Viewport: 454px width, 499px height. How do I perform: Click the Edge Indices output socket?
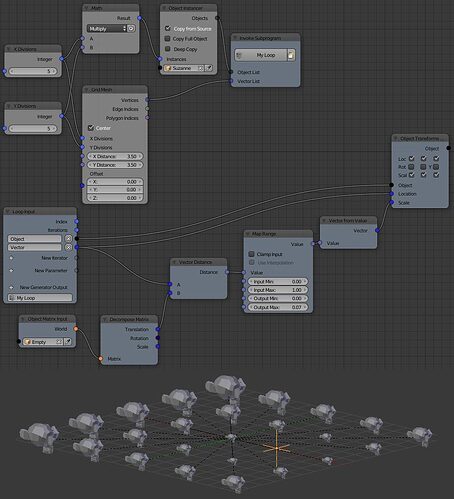pos(147,109)
